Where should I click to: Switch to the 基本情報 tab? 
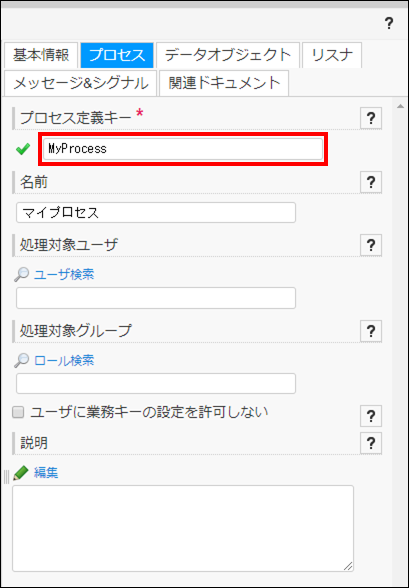click(x=41, y=55)
